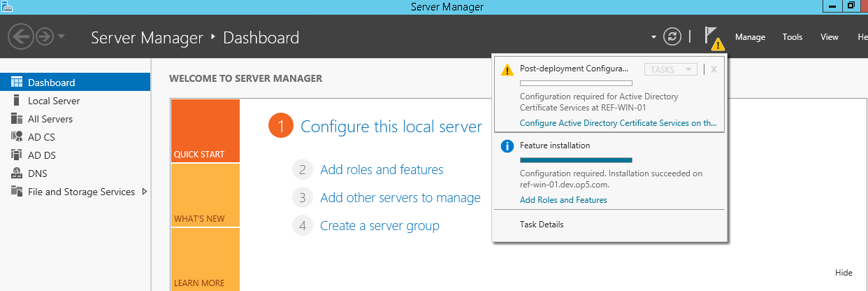
Task: Click the Post-deployment Configuration progress bar
Action: click(576, 83)
